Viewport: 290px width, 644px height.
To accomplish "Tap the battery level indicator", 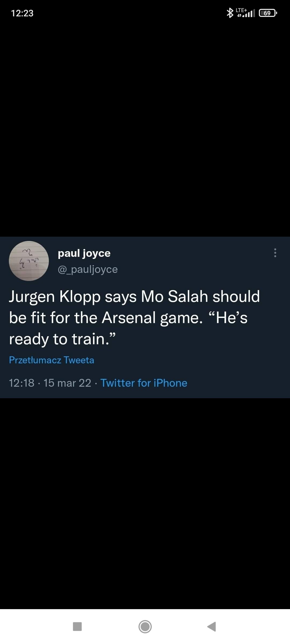I will click(x=267, y=13).
